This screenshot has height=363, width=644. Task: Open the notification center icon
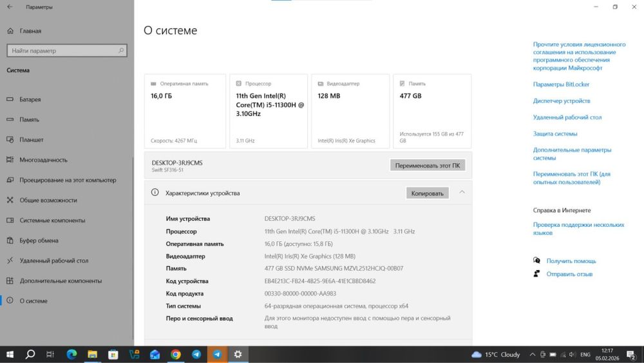631,355
